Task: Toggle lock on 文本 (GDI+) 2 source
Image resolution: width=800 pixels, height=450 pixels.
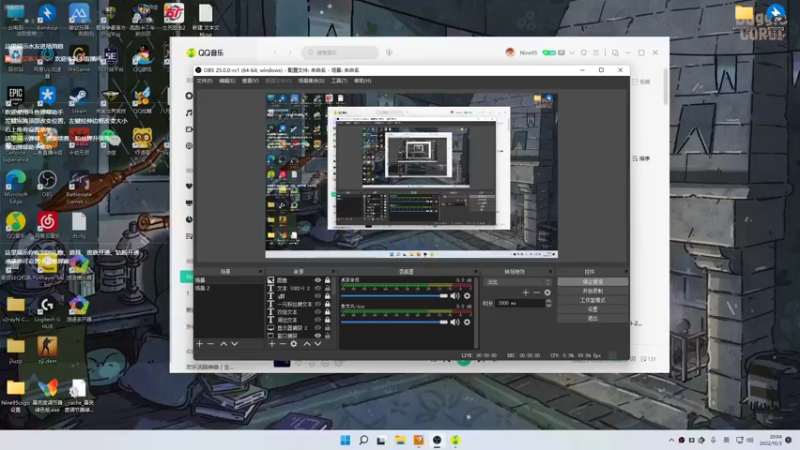Action: click(328, 288)
